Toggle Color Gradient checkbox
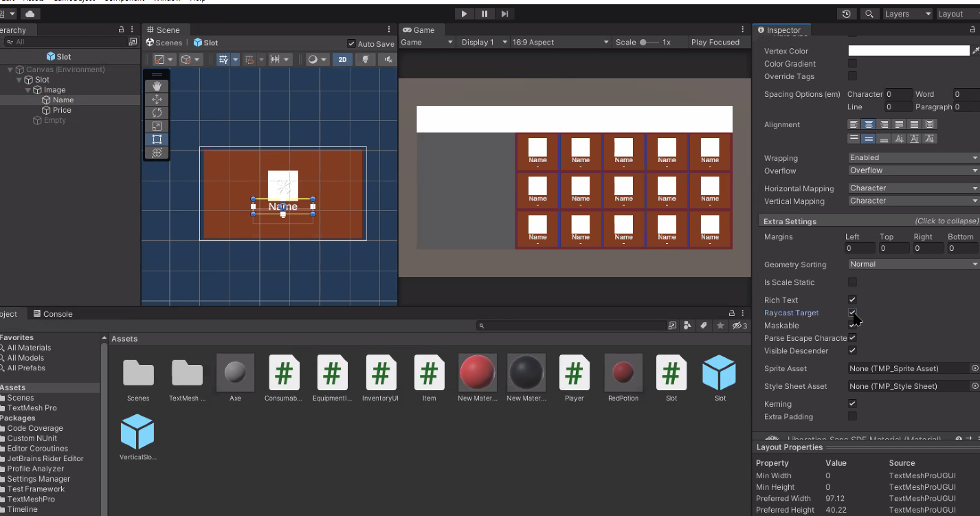Screen dimensions: 980x516 click(x=852, y=63)
